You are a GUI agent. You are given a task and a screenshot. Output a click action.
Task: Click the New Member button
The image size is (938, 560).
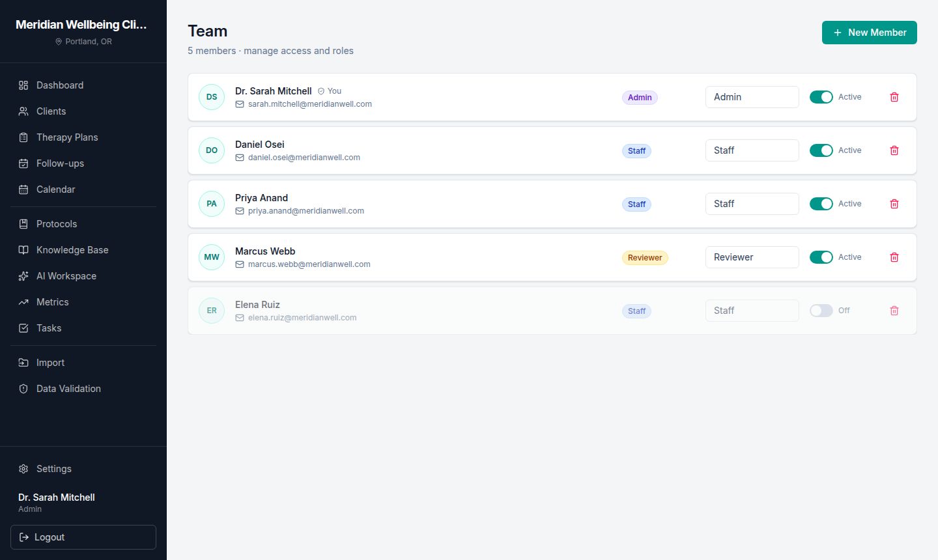click(x=870, y=33)
